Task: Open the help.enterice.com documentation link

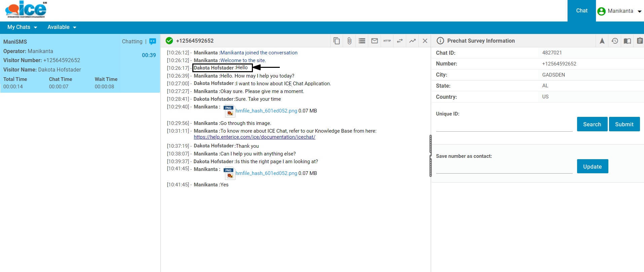Action: tap(254, 137)
